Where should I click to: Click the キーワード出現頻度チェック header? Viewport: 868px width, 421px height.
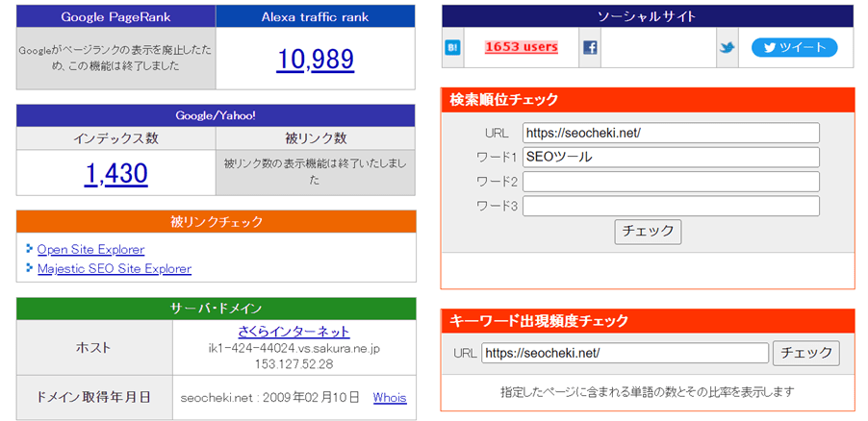pos(648,321)
